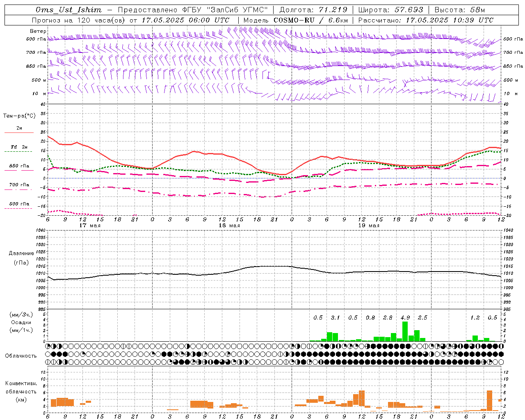Viewport: 525px width, 420px height.
Task: Click the Модель COSMO-RU / 6.6км text
Action: coord(296,20)
